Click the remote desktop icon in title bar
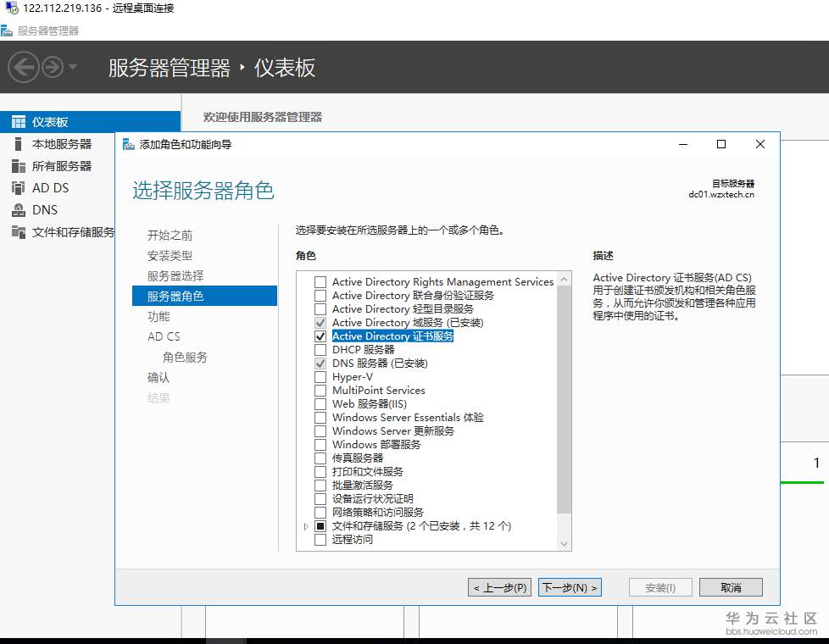The width and height of the screenshot is (829, 644). [x=10, y=9]
